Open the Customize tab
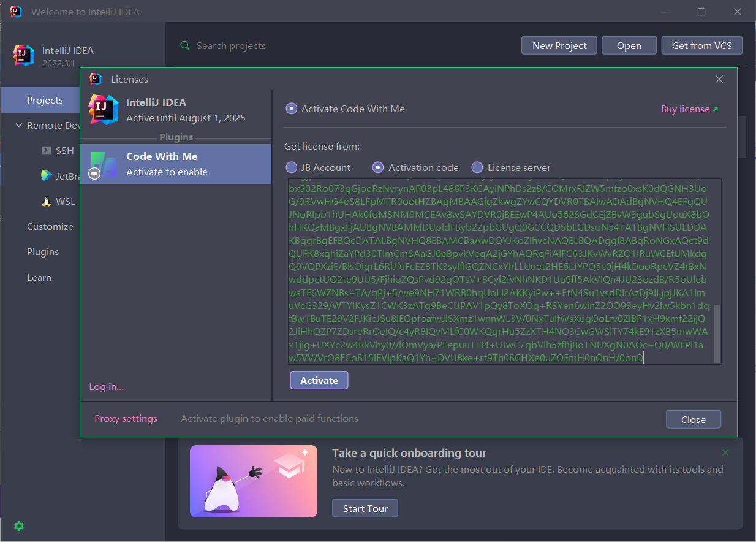The image size is (756, 542). click(50, 226)
